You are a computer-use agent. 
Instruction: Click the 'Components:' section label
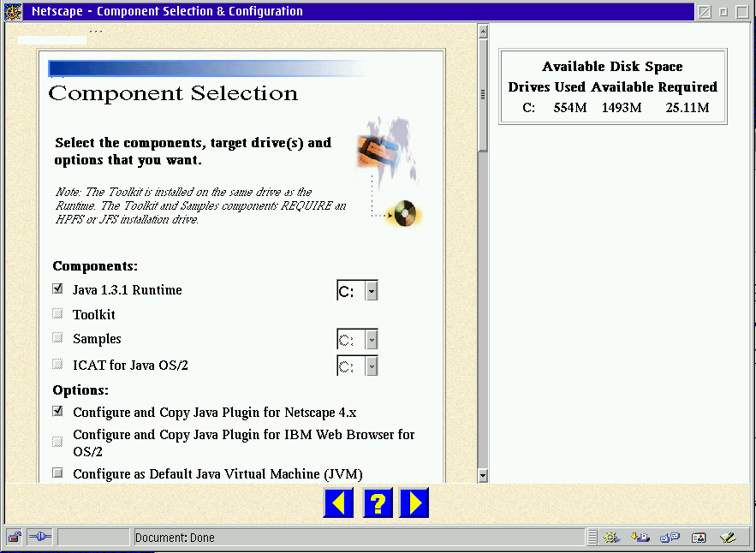(x=95, y=266)
